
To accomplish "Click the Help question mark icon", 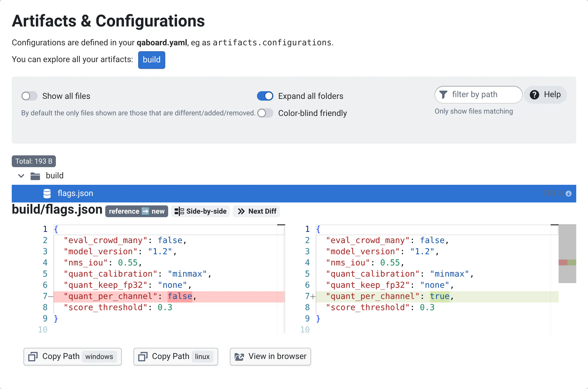I will click(534, 94).
